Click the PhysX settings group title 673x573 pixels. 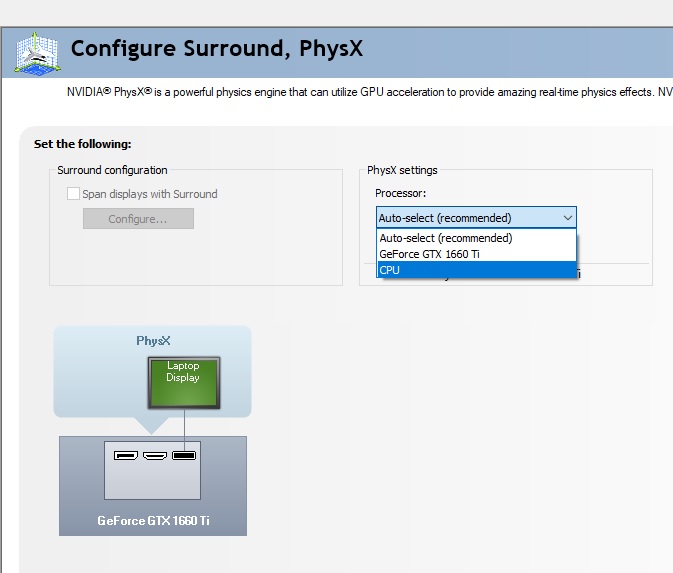point(402,170)
